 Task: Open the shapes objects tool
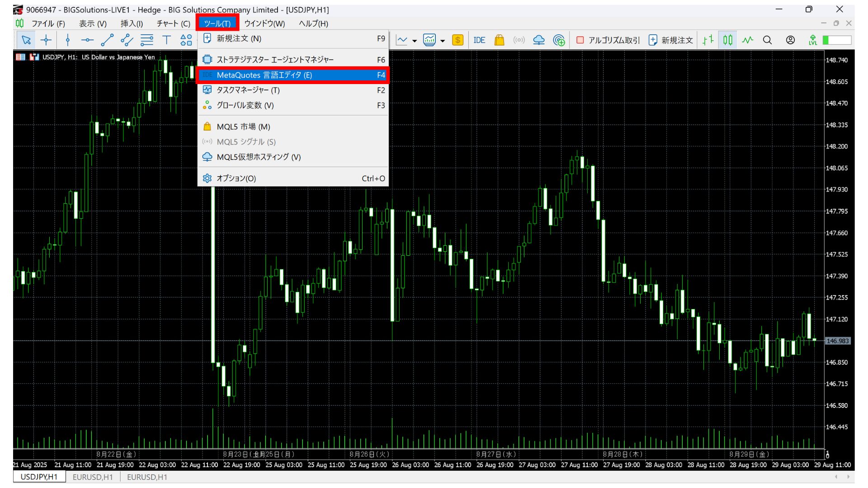(186, 40)
